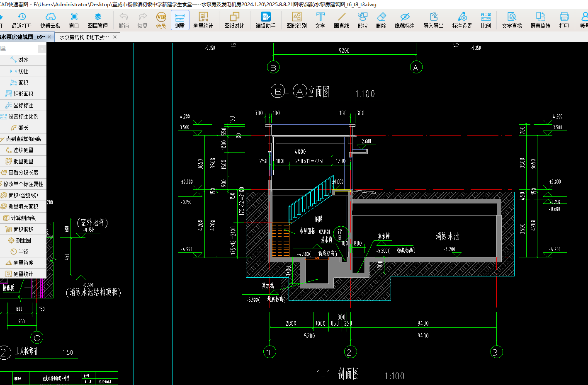Choose the 形状 shapes tool
This screenshot has height=385, width=588.
(363, 20)
